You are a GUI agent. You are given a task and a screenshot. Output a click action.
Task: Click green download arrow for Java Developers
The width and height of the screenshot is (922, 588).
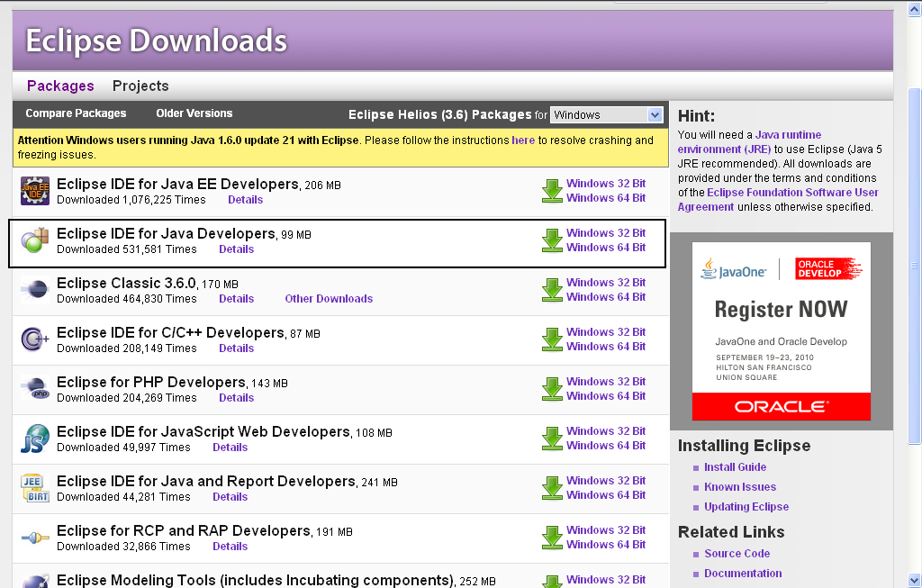[x=552, y=240]
